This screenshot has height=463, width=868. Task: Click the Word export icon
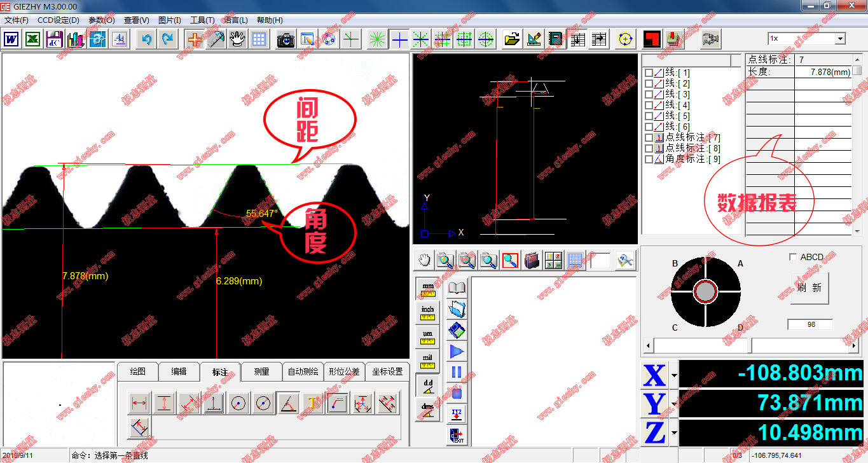click(x=11, y=39)
